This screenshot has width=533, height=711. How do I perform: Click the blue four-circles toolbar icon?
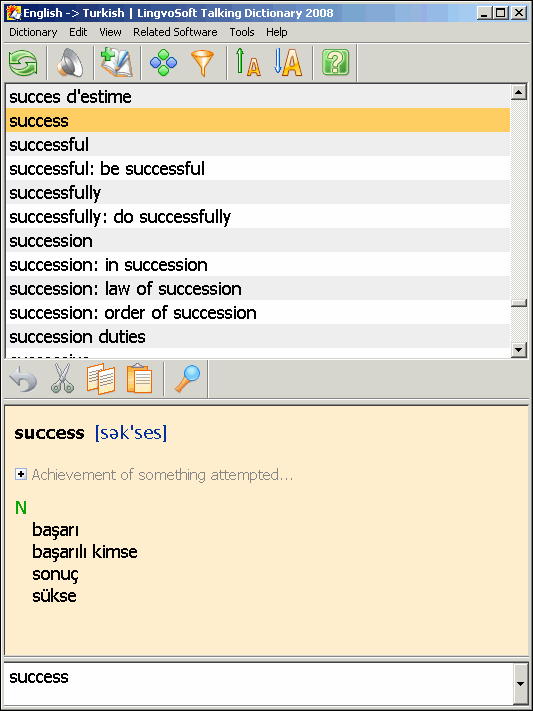[163, 63]
